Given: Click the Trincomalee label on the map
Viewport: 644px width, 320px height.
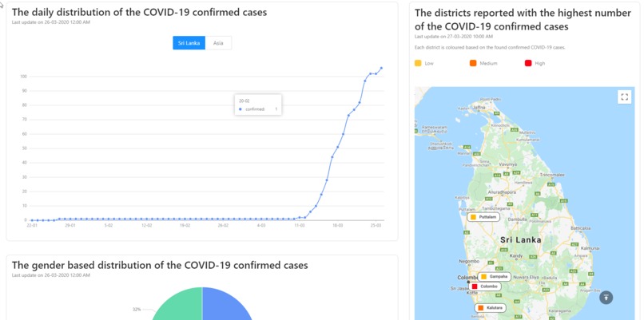Looking at the screenshot, I should point(552,175).
